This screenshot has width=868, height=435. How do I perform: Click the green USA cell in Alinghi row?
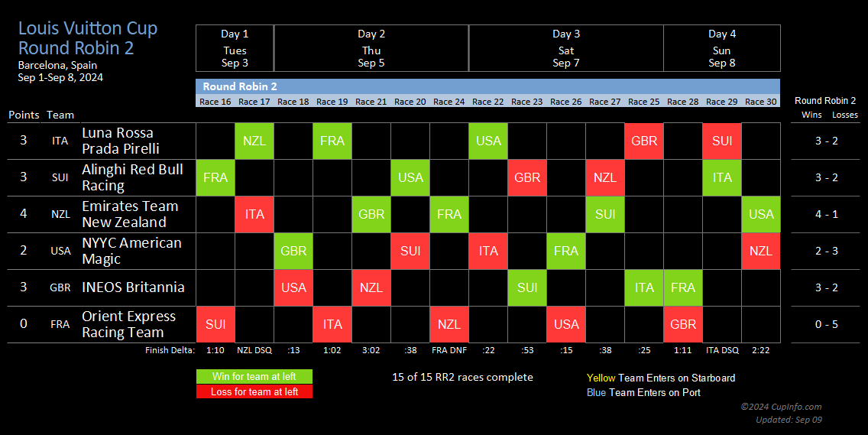coord(410,177)
